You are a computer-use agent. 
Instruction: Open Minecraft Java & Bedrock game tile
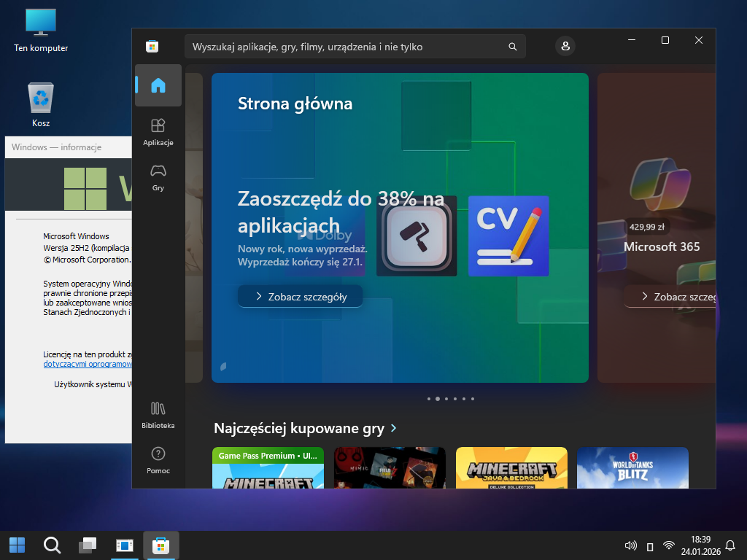[x=511, y=467]
